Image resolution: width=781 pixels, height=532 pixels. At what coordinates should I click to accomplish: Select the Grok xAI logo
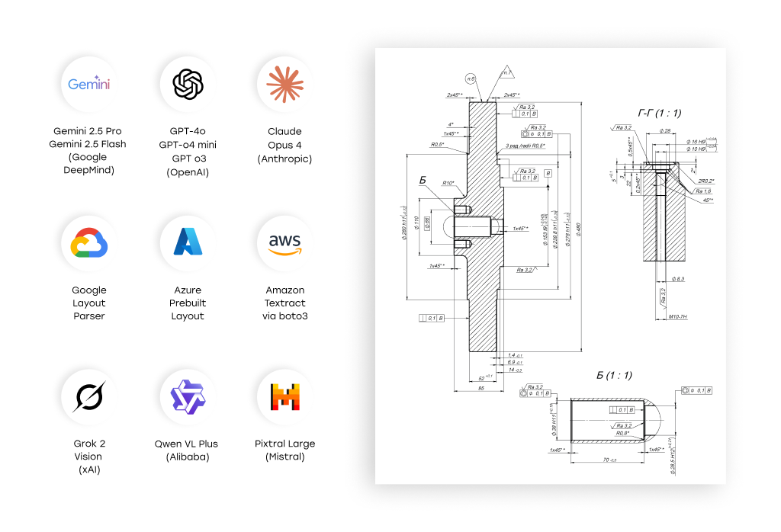89,397
